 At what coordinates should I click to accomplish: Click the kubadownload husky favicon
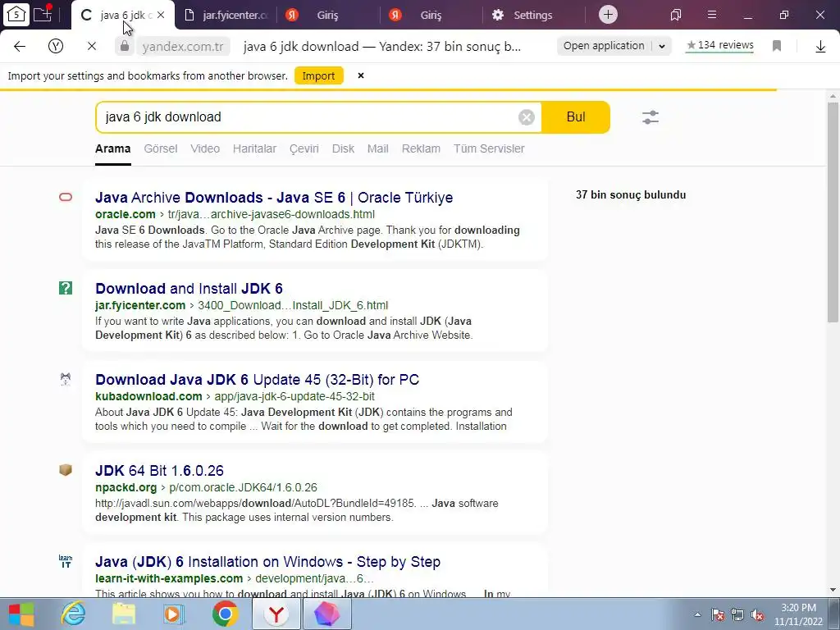pos(66,379)
